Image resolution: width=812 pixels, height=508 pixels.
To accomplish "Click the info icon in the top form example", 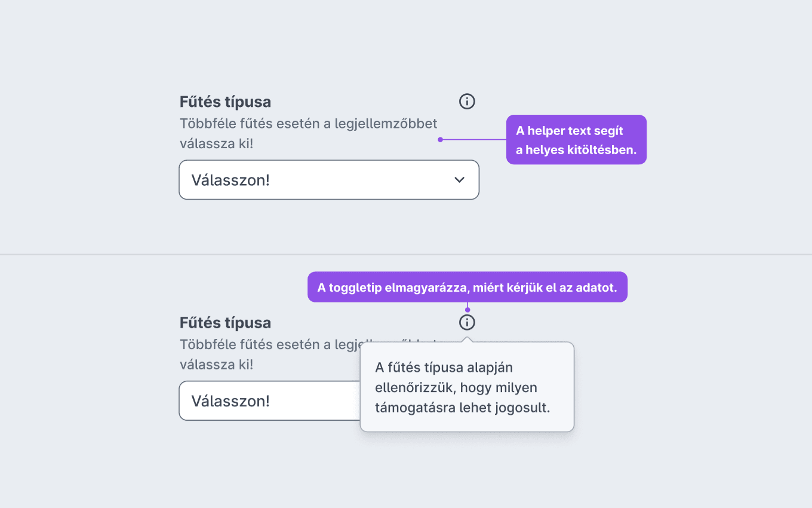I will [x=467, y=102].
